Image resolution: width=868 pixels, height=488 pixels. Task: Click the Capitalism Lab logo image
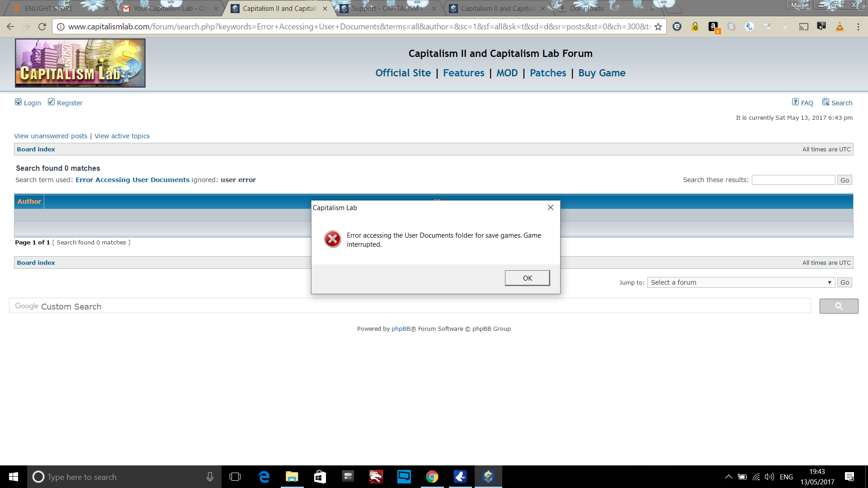pos(80,63)
